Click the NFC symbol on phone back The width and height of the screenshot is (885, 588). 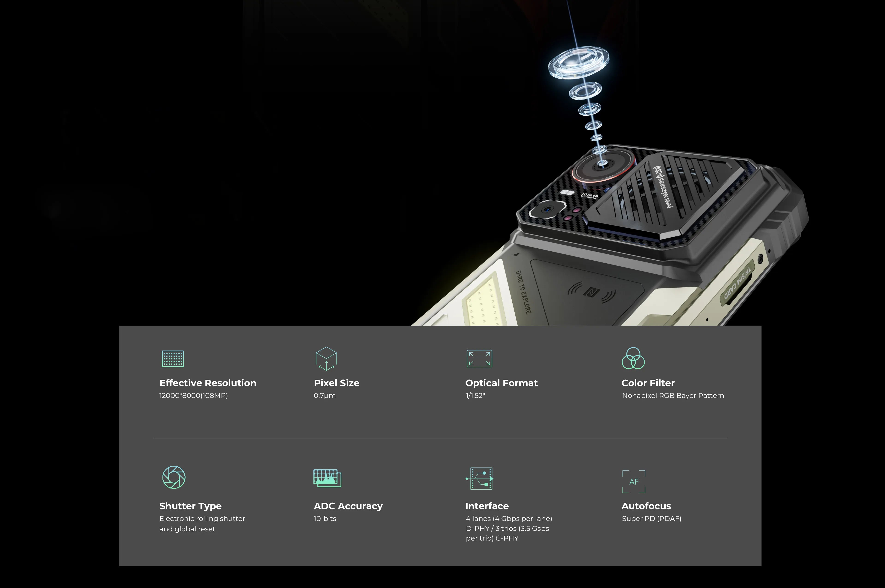point(592,292)
